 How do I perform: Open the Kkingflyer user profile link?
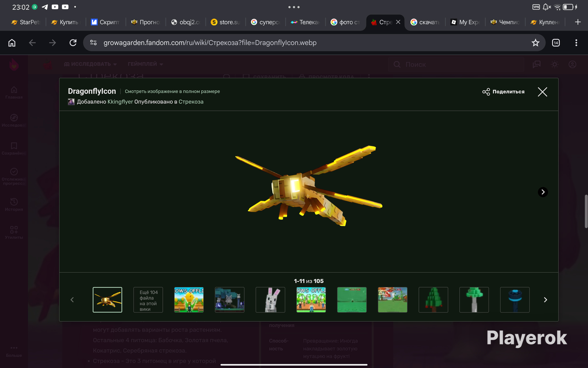(120, 102)
